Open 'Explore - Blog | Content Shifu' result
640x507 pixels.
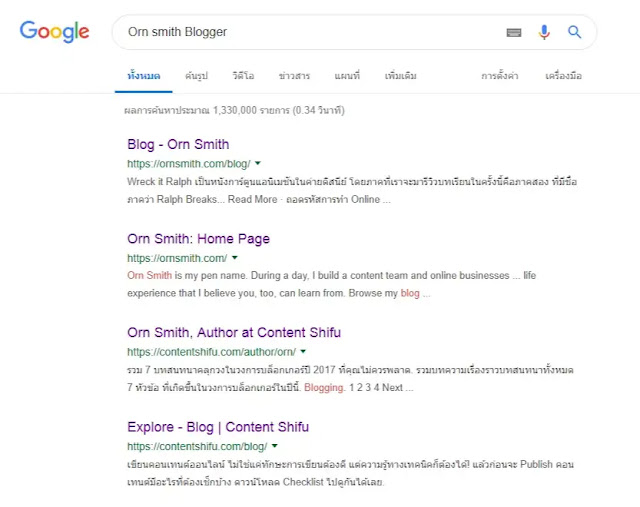coord(218,427)
